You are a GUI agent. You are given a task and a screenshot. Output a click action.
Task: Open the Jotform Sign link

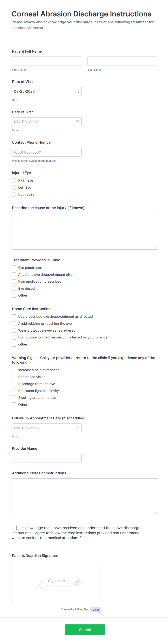click(x=81, y=609)
